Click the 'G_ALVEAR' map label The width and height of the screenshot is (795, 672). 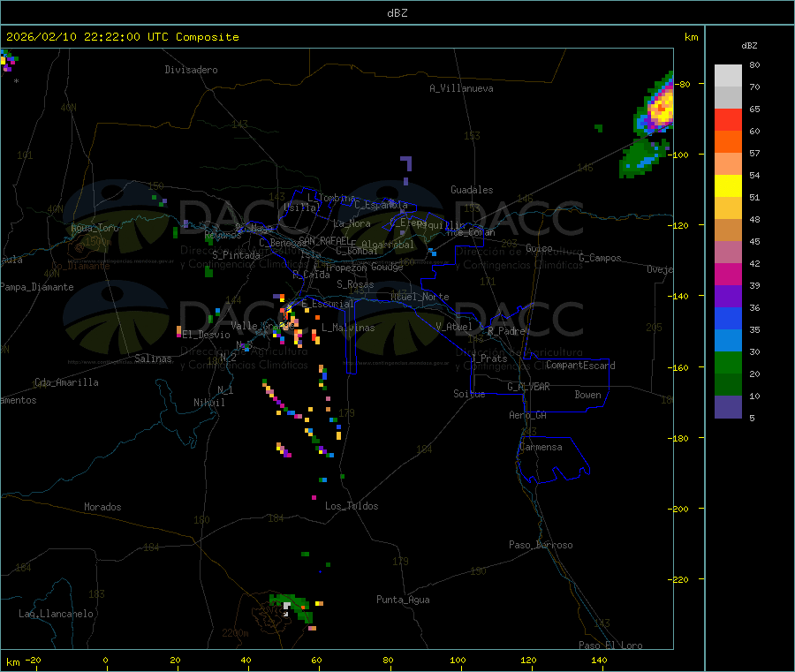(528, 387)
